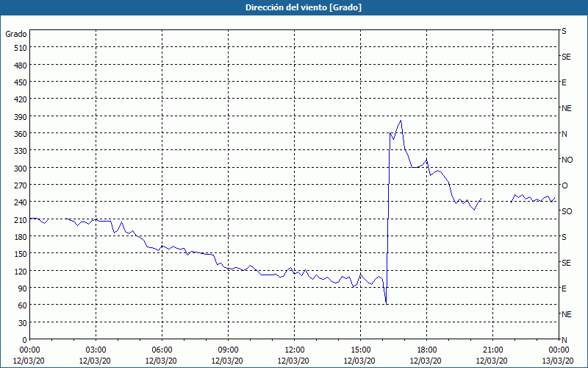This screenshot has height=368, width=588.
Task: Click the 12:00 time label
Action: tap(295, 350)
